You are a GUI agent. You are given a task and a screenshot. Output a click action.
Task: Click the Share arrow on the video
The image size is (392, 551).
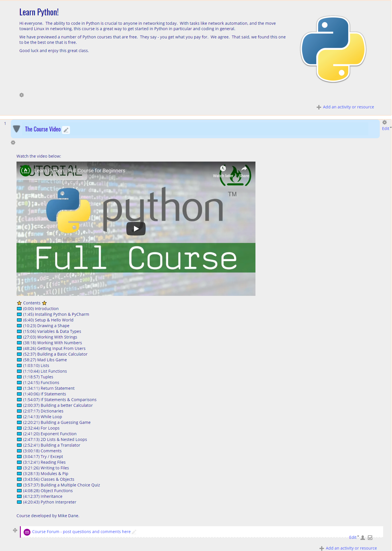click(244, 169)
